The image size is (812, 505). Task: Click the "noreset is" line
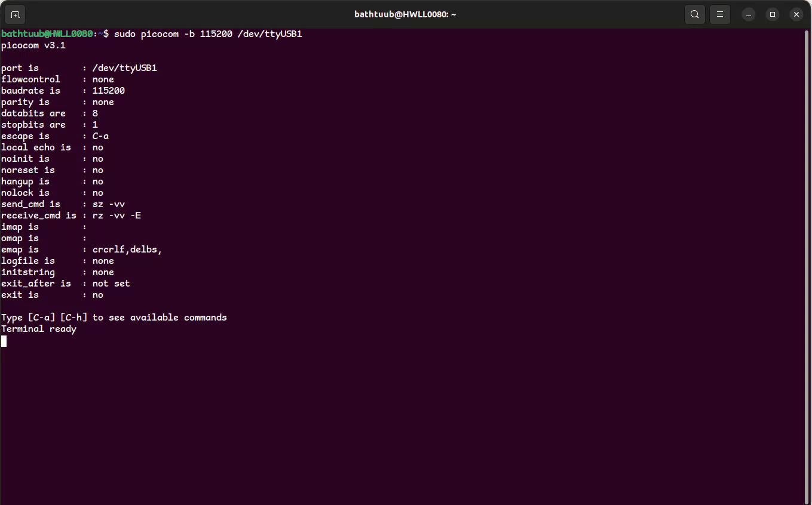pos(53,170)
